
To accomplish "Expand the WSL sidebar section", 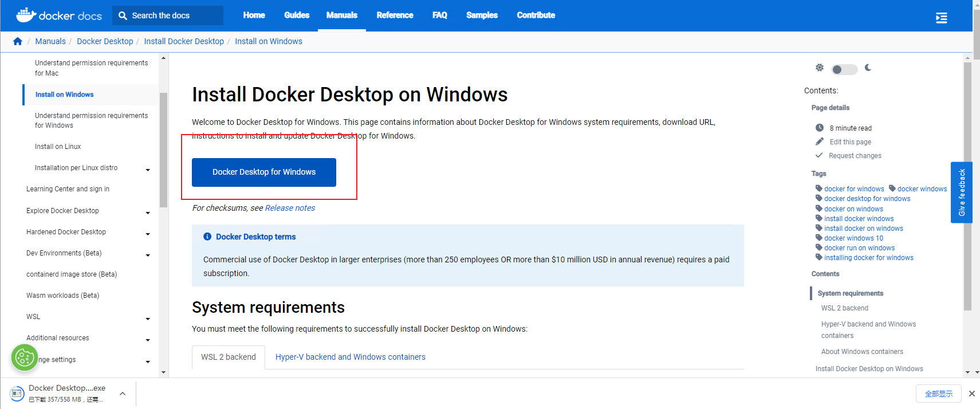I will click(148, 318).
